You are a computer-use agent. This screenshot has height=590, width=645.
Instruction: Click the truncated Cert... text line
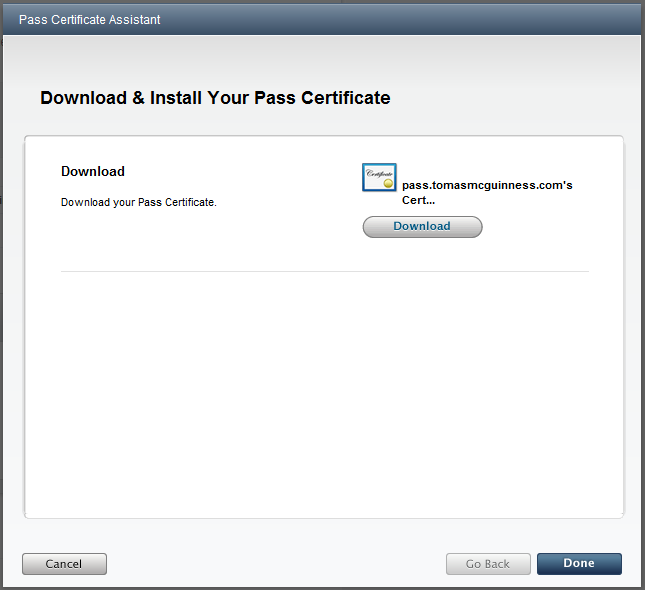point(418,200)
